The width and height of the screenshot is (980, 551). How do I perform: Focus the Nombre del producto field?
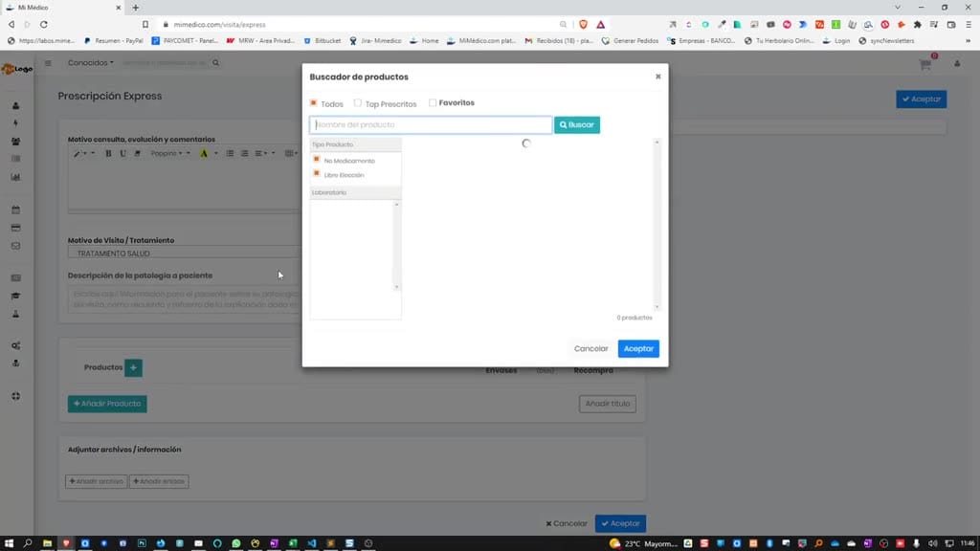[431, 125]
